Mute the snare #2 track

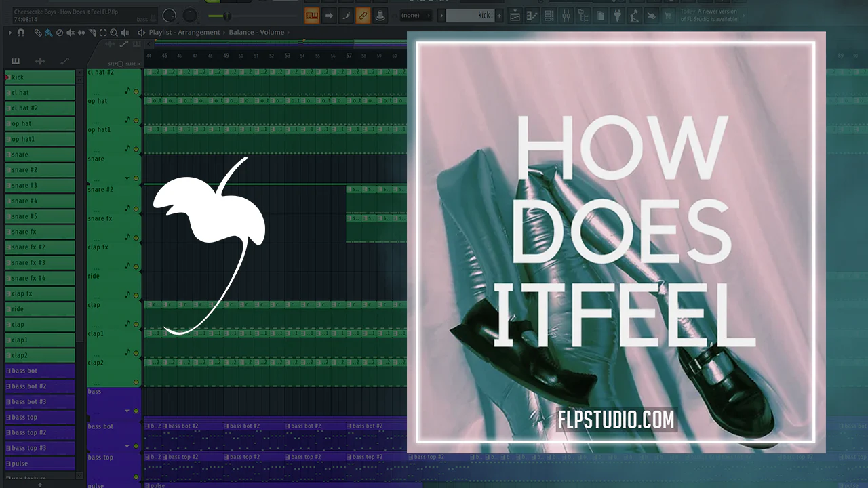(136, 208)
